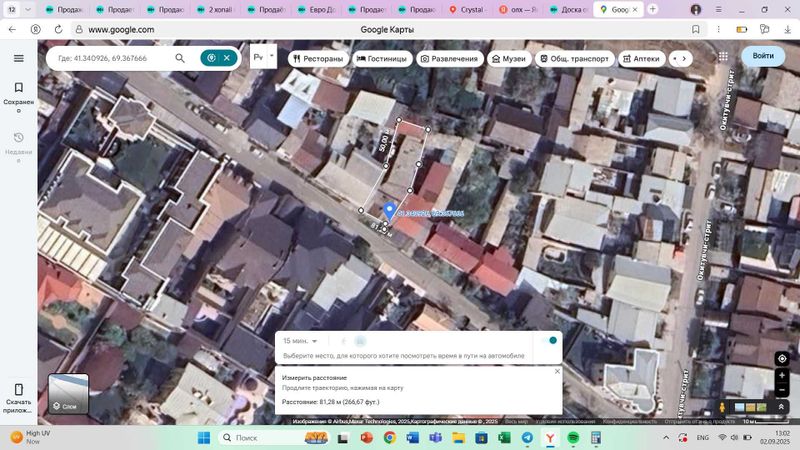Click the Download app phone icon
800x450 pixels.
pyautogui.click(x=18, y=390)
